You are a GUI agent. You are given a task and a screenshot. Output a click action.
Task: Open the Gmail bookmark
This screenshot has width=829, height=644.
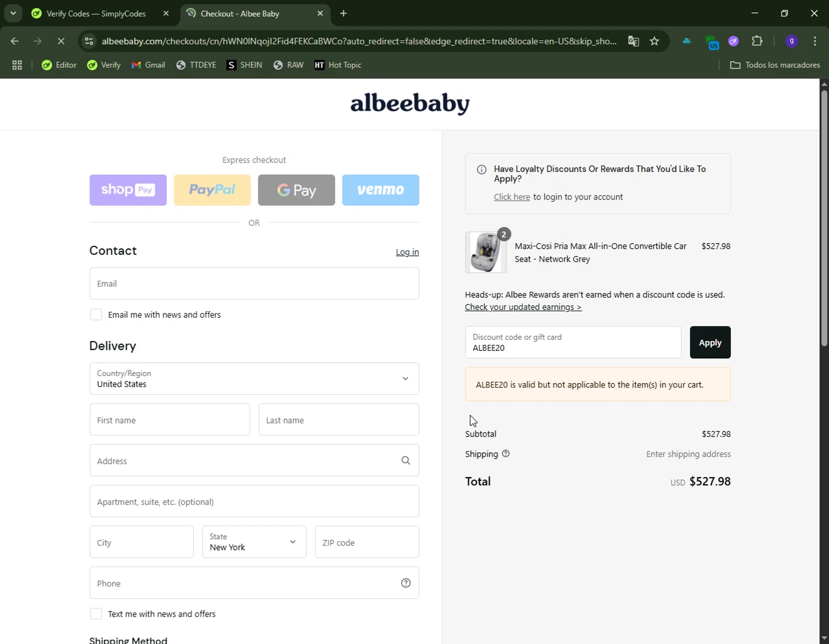148,65
